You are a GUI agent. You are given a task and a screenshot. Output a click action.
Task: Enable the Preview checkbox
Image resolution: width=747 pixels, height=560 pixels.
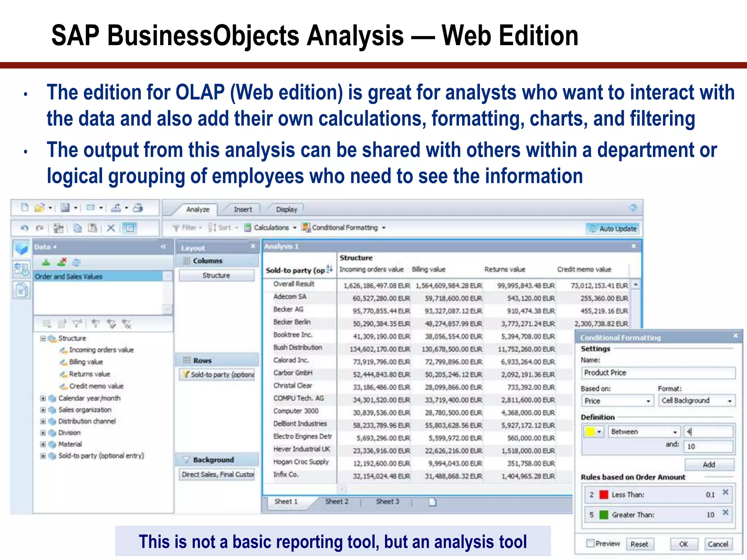[x=590, y=543]
